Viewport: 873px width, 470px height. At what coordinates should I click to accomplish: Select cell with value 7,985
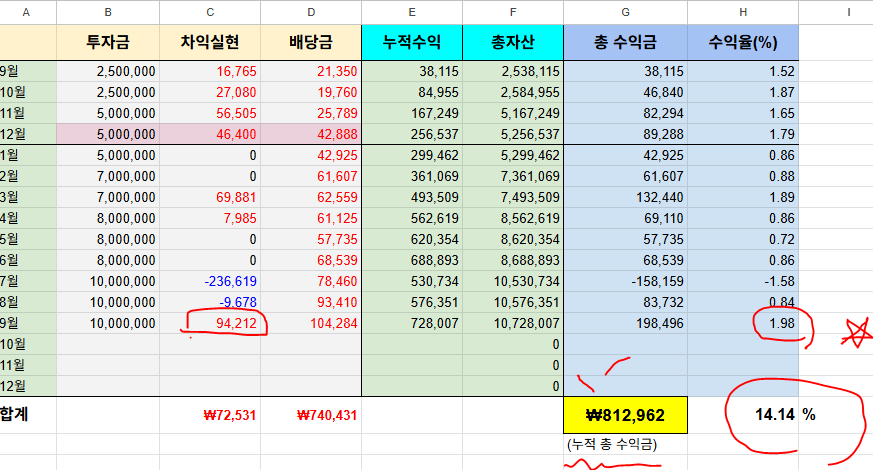[210, 218]
